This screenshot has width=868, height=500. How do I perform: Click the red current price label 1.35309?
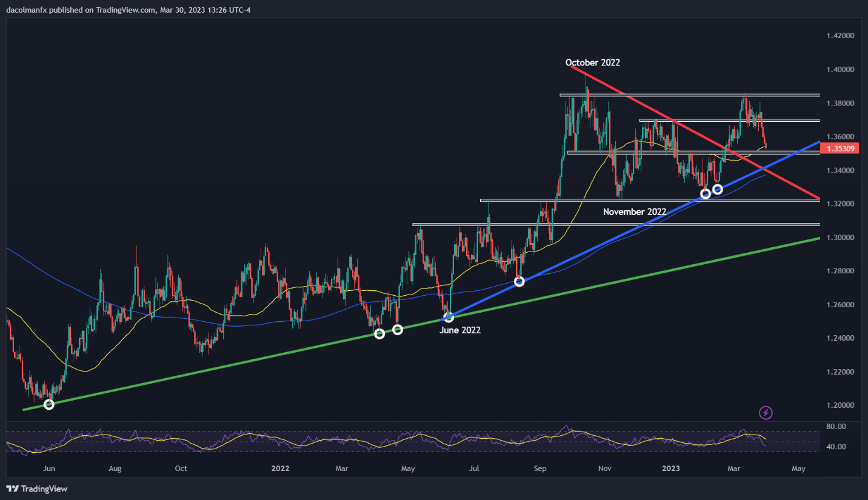point(841,148)
